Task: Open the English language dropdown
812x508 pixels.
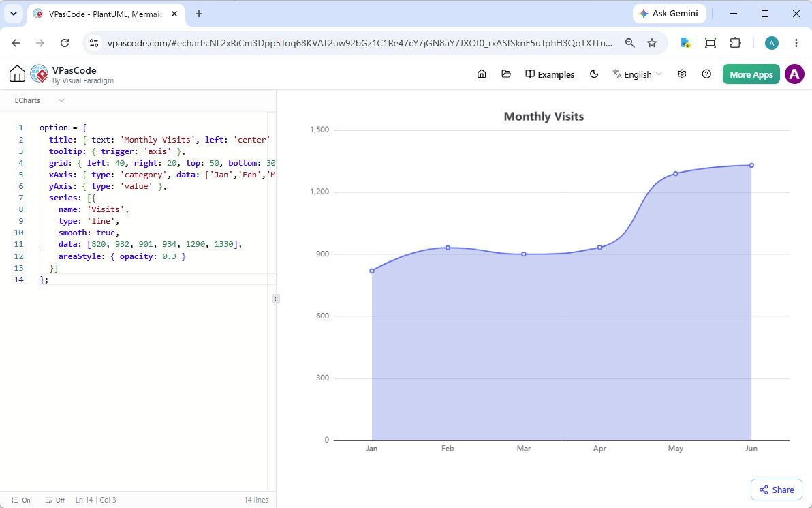Action: click(x=637, y=74)
